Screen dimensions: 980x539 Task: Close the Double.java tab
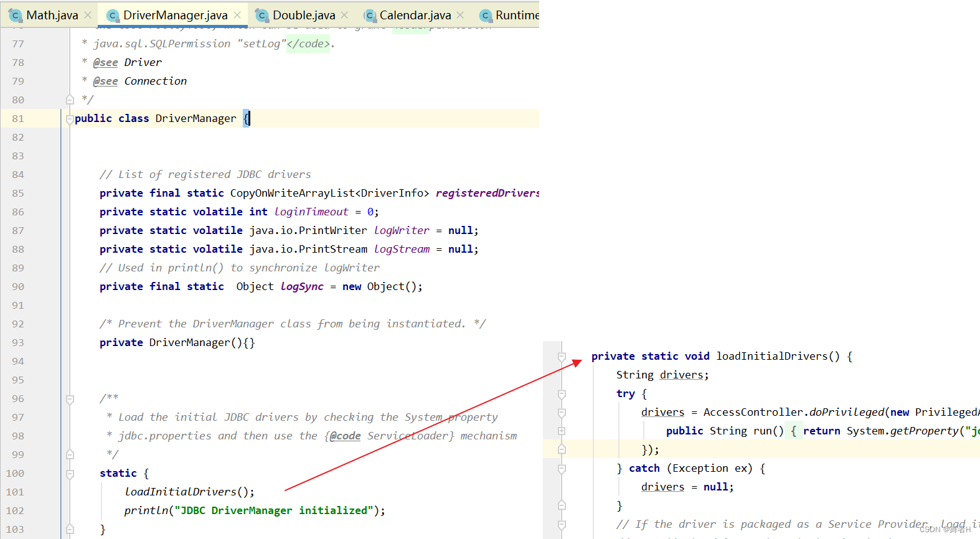click(x=345, y=15)
